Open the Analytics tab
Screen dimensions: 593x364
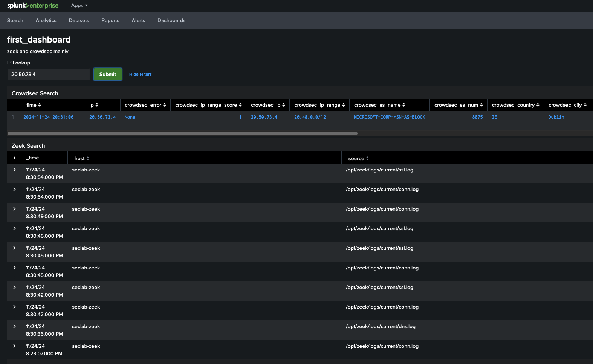click(46, 20)
